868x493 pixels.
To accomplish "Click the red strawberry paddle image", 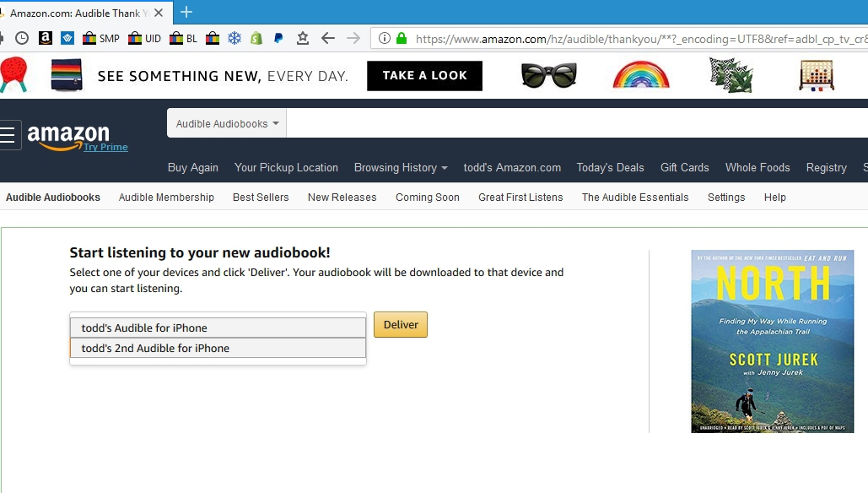I will point(13,75).
